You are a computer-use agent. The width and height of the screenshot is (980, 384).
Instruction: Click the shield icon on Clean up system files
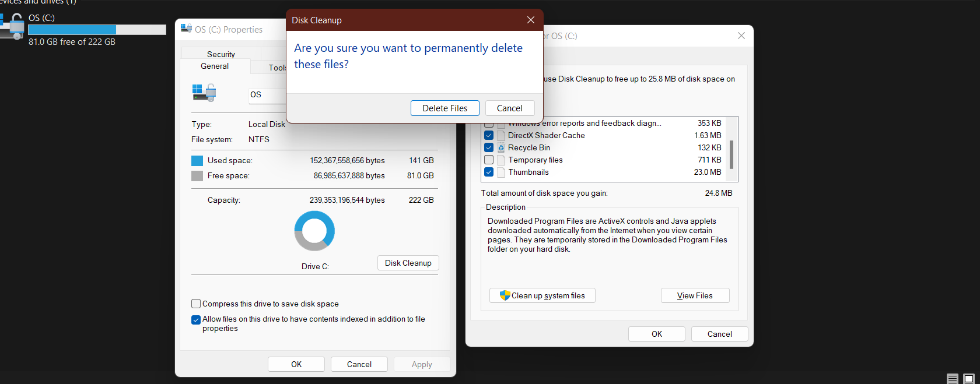[505, 295]
